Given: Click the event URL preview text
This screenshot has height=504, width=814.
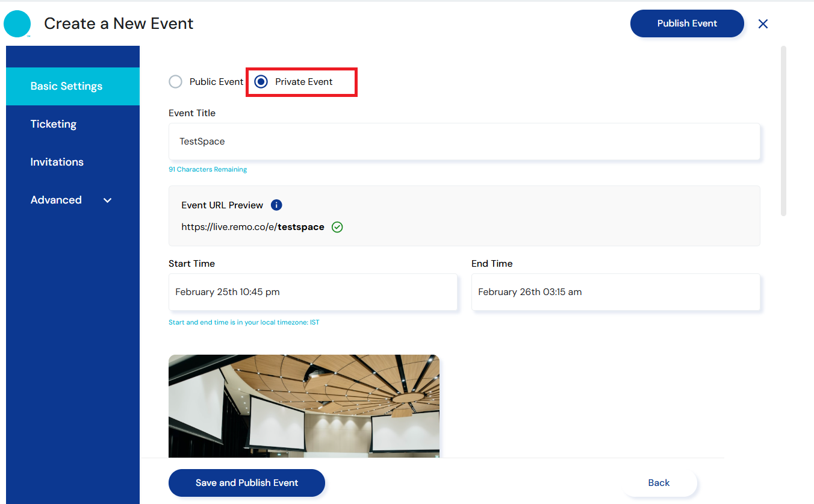Looking at the screenshot, I should 253,227.
